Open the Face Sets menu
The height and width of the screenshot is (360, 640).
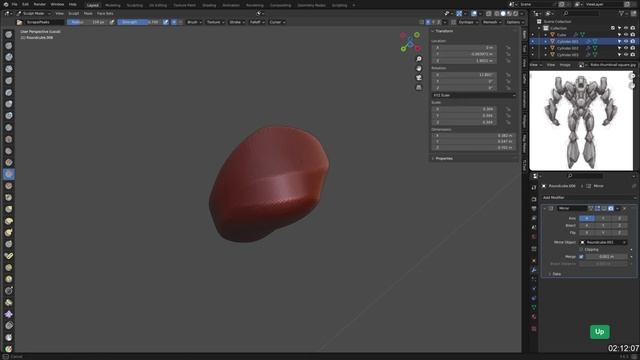(105, 13)
